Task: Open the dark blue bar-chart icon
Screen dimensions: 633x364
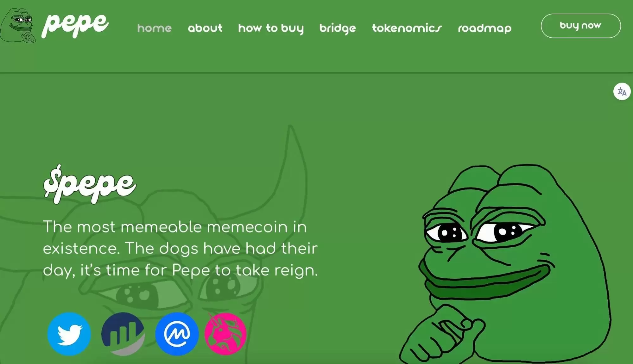Action: coord(123,334)
